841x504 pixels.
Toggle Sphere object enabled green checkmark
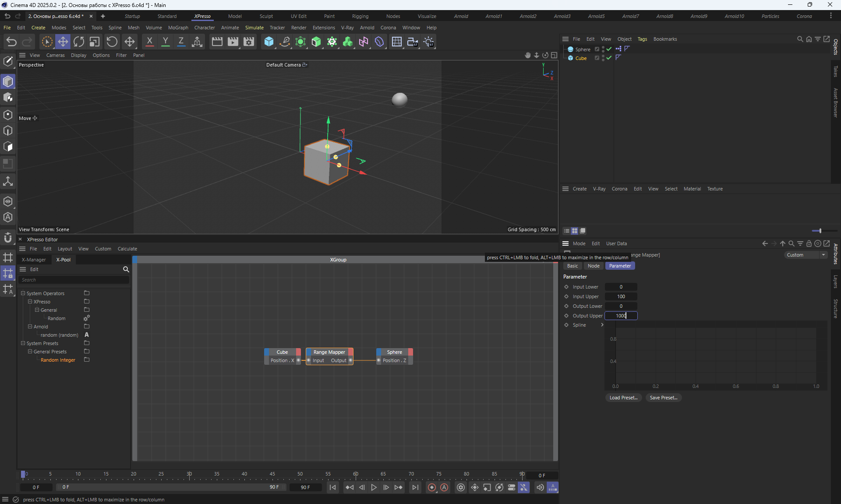(x=609, y=49)
